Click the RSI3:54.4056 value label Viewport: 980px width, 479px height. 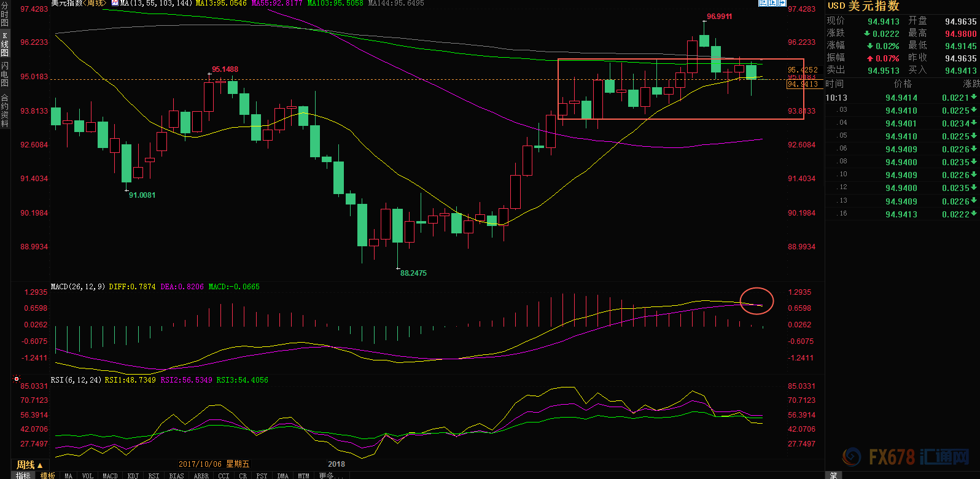pyautogui.click(x=243, y=380)
